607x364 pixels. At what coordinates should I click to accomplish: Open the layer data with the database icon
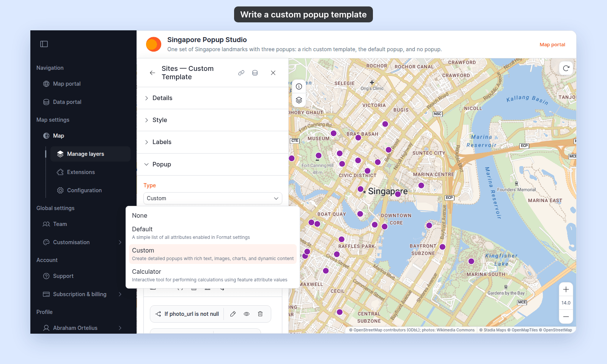pos(255,73)
